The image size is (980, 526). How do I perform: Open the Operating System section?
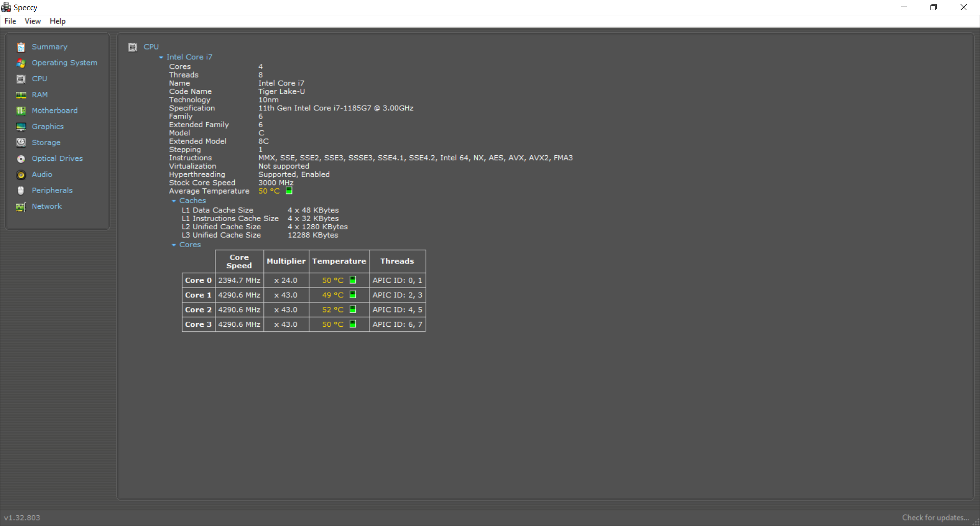(64, 62)
